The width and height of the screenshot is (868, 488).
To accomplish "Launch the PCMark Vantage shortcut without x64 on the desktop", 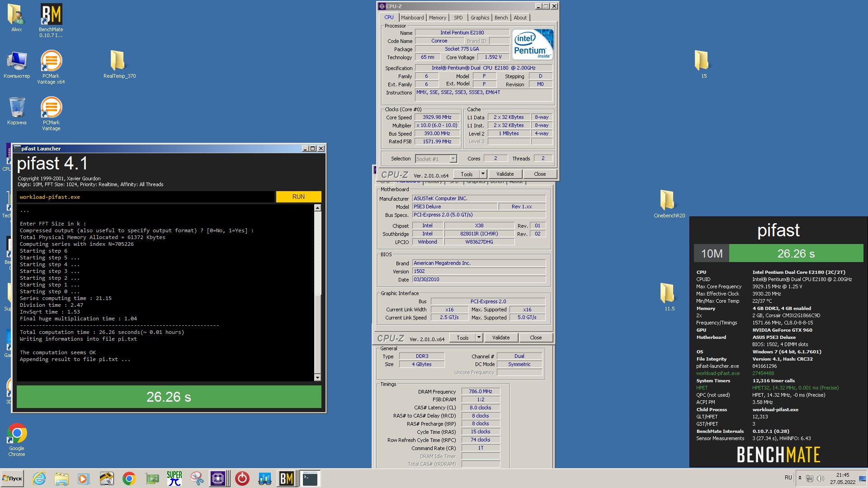I will 51,113.
